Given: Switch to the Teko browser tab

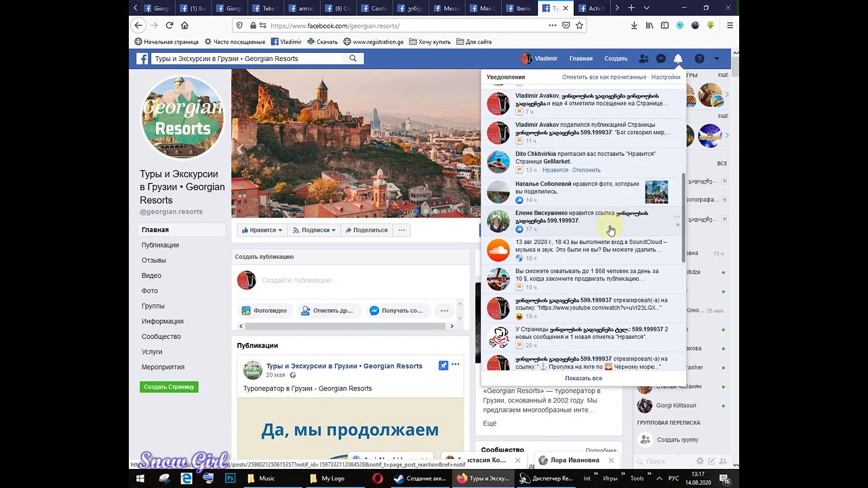Looking at the screenshot, I should tap(265, 8).
